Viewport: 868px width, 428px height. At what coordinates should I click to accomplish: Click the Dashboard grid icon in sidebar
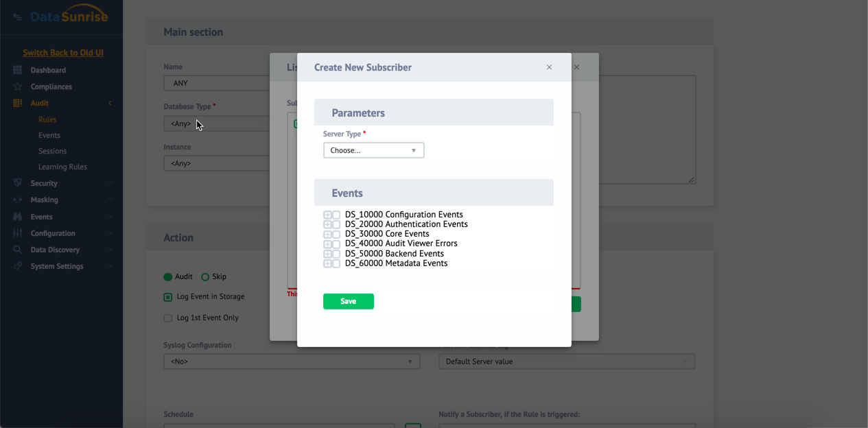tap(18, 70)
